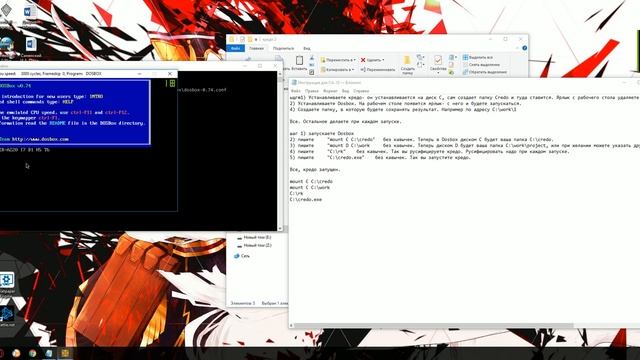The height and width of the screenshot is (360, 640).
Task: Click the Notepad horizontal scrollbar
Action: [433, 325]
